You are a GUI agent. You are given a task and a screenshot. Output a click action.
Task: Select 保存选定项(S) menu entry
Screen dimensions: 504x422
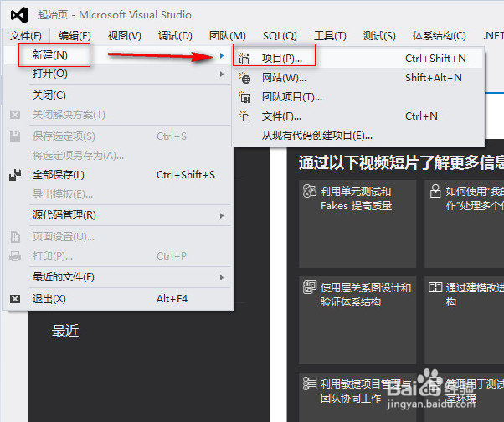(x=118, y=136)
